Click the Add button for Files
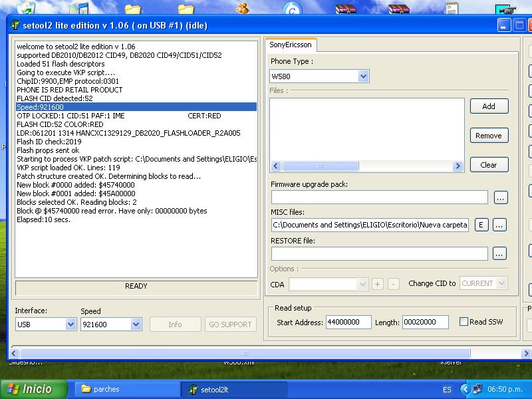Viewport: 532px width, 399px height. pos(489,106)
